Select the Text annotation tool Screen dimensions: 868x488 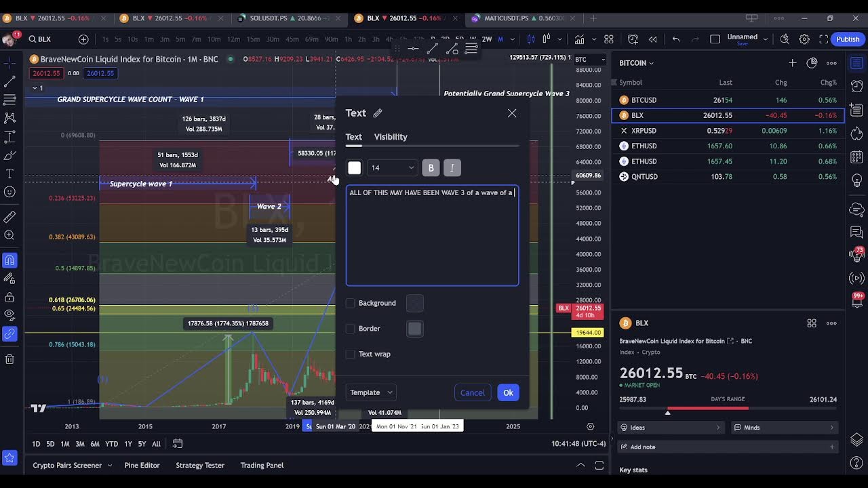(x=9, y=174)
